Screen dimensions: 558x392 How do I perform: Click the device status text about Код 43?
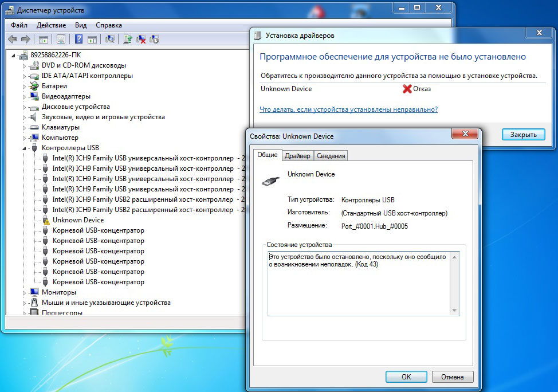click(x=357, y=261)
